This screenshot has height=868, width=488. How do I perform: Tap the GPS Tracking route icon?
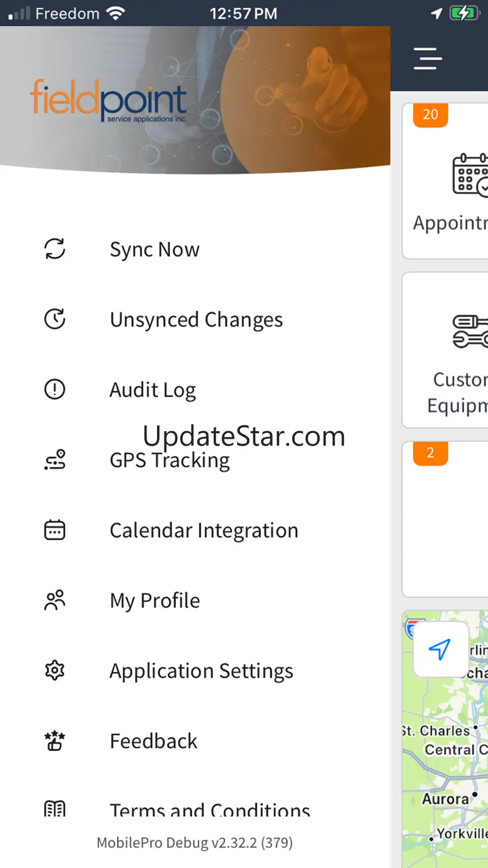pyautogui.click(x=55, y=460)
